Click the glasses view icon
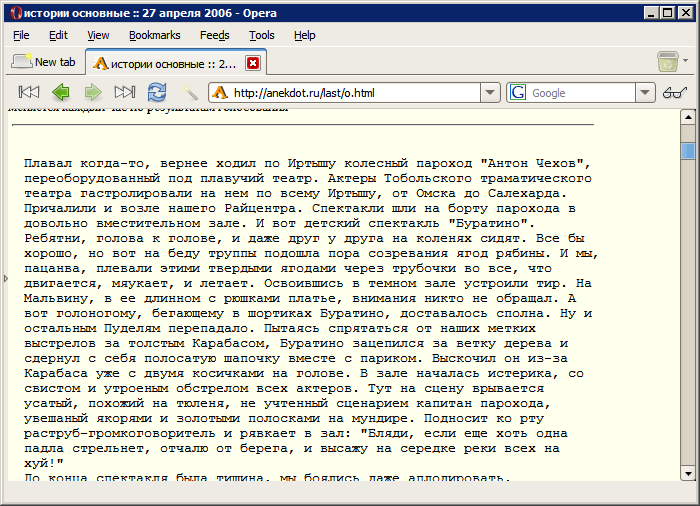 [x=675, y=93]
